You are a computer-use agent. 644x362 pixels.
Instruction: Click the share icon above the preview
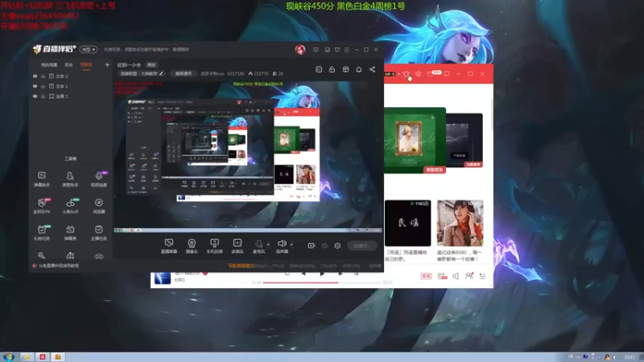point(372,69)
